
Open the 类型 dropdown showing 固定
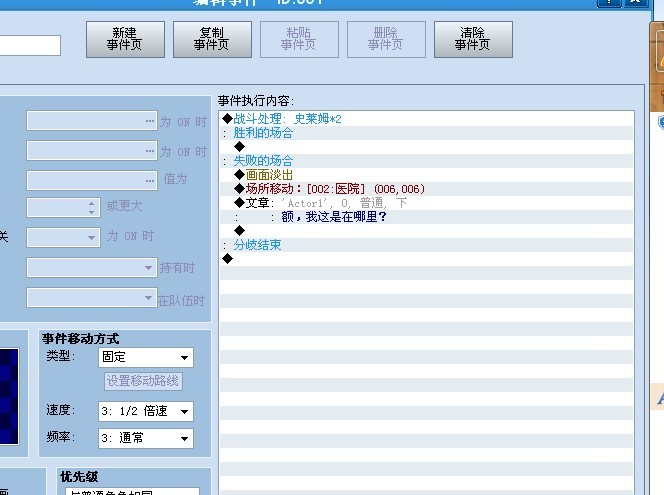pos(146,357)
